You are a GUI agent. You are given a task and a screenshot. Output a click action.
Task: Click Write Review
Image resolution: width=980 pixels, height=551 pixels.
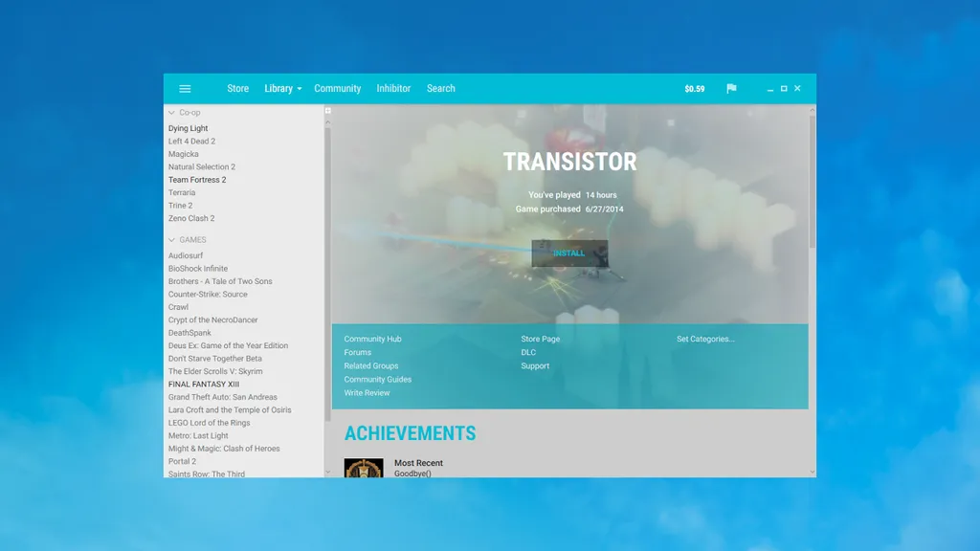tap(367, 393)
